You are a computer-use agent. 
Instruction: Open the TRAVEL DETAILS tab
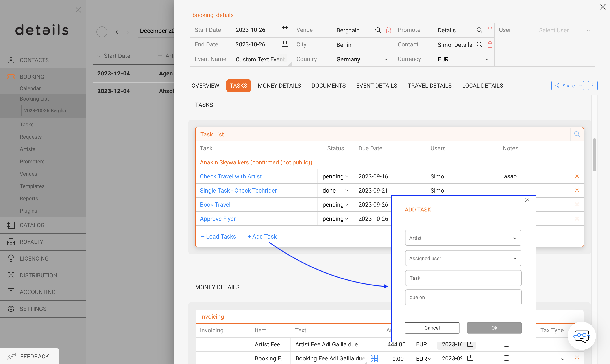click(x=429, y=86)
